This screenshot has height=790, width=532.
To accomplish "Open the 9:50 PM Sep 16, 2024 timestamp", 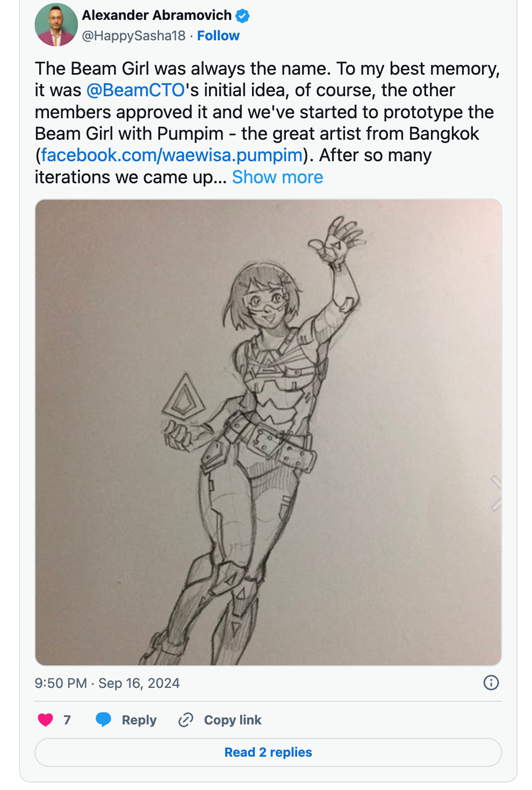I will 107,683.
